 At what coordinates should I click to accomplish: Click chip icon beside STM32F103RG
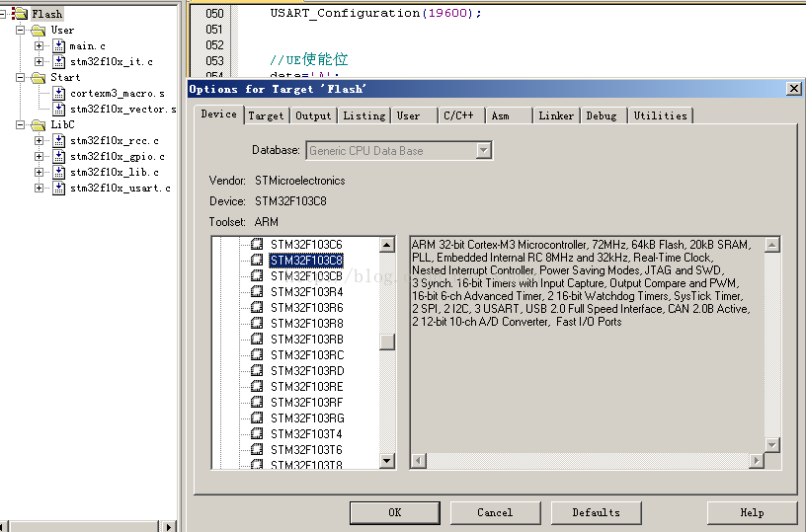click(257, 418)
